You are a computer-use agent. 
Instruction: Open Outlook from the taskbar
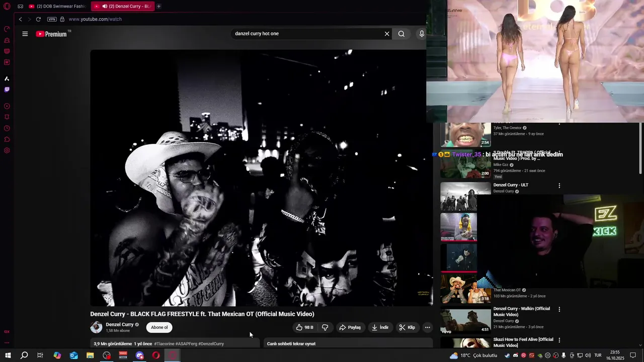(73, 355)
